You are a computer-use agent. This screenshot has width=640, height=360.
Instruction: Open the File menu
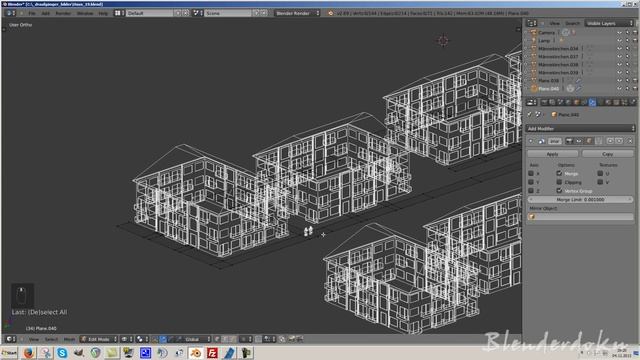32,13
